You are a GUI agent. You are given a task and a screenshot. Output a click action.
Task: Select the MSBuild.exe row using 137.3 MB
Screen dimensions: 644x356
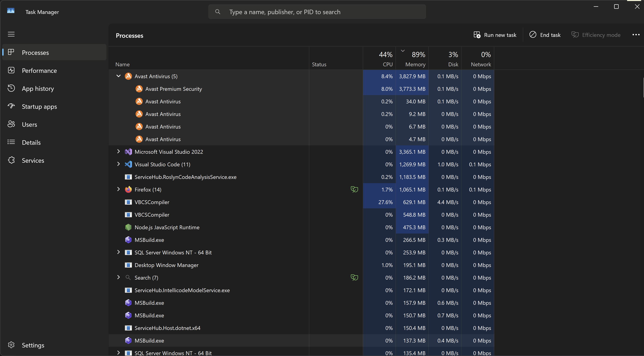tap(301, 340)
